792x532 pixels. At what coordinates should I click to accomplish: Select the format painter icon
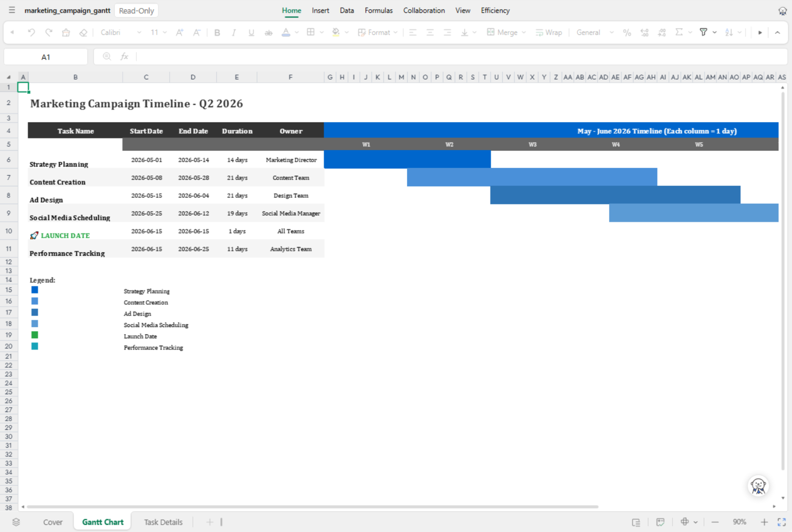pos(66,32)
